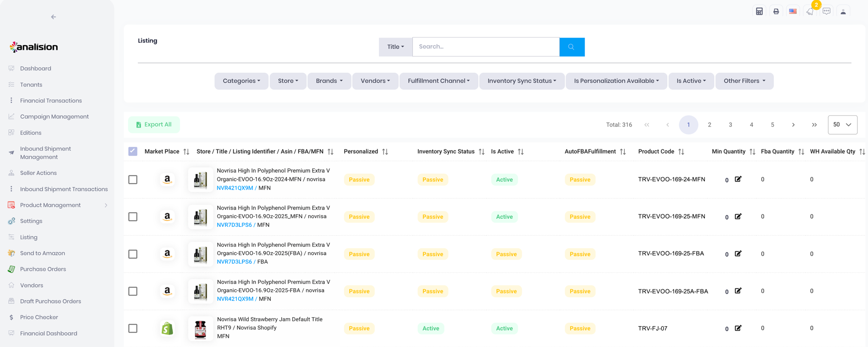The height and width of the screenshot is (347, 868).
Task: Go to Purchase Orders menu item
Action: [43, 269]
